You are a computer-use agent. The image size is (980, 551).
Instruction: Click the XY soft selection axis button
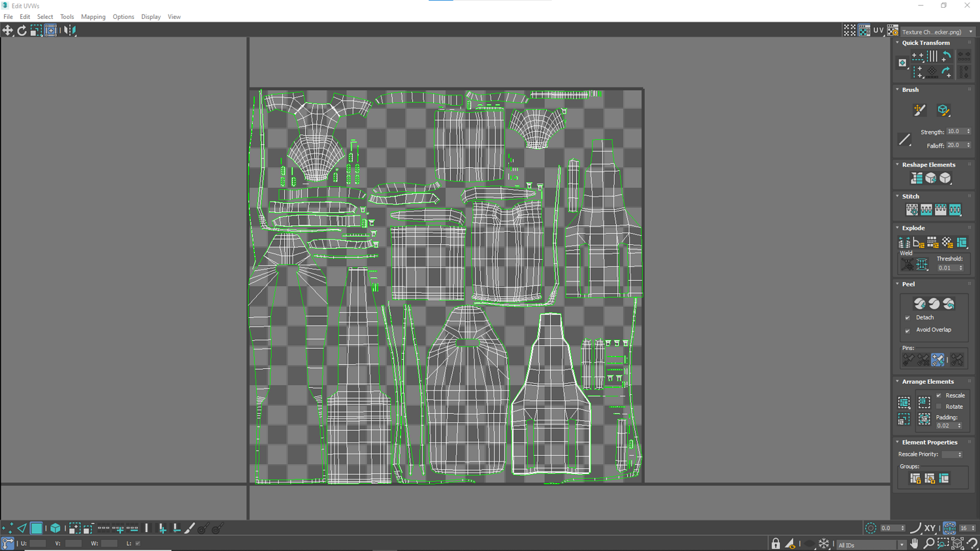coord(930,528)
